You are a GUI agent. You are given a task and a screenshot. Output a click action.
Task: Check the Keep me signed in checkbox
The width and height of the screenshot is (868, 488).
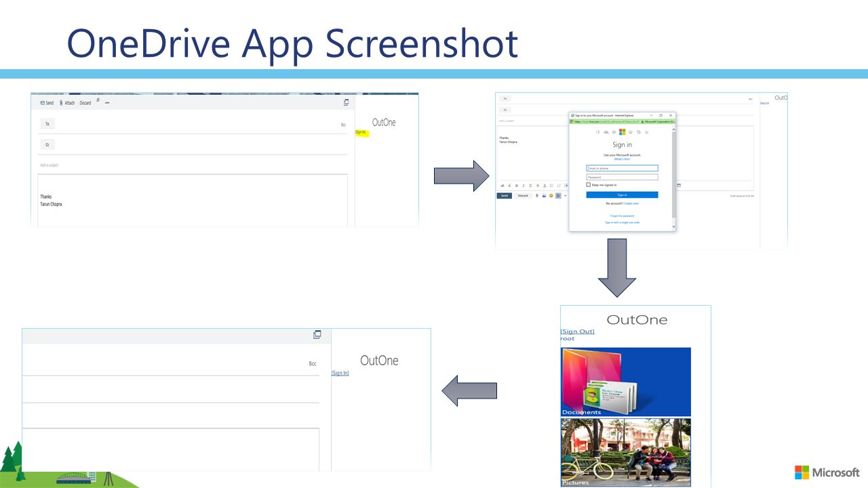click(589, 185)
